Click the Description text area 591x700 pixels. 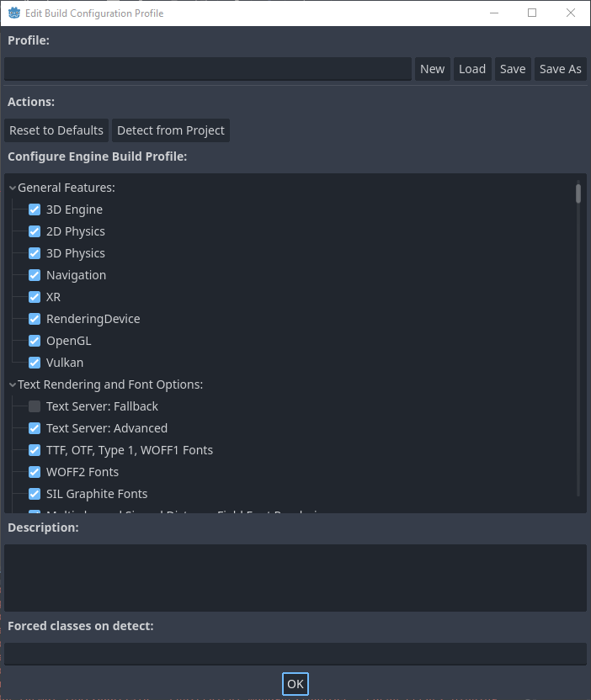(295, 578)
